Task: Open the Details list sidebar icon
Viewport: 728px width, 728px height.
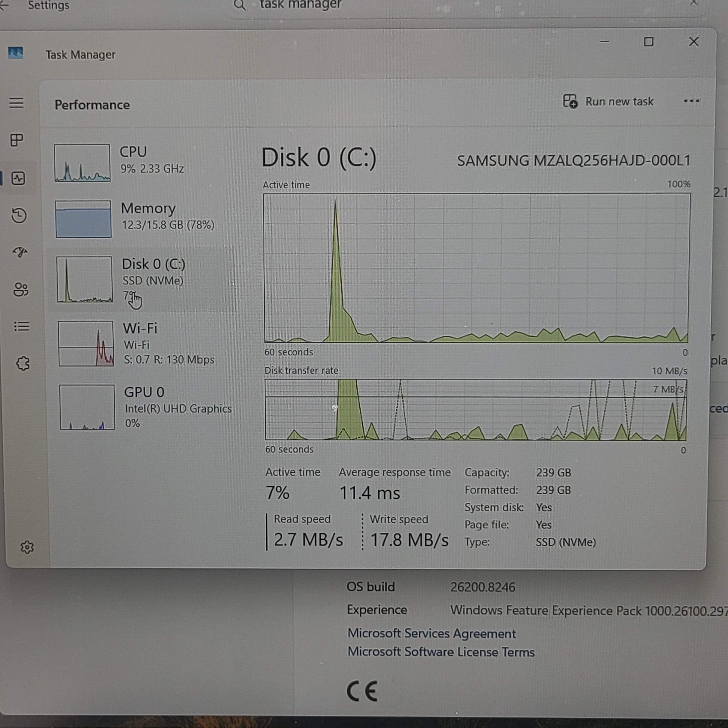Action: 21,326
